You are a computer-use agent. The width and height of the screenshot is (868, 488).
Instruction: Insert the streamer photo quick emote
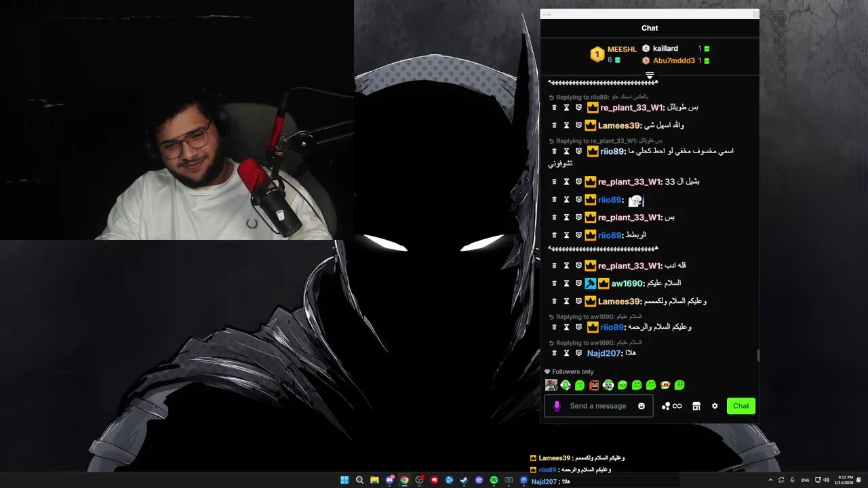click(551, 385)
